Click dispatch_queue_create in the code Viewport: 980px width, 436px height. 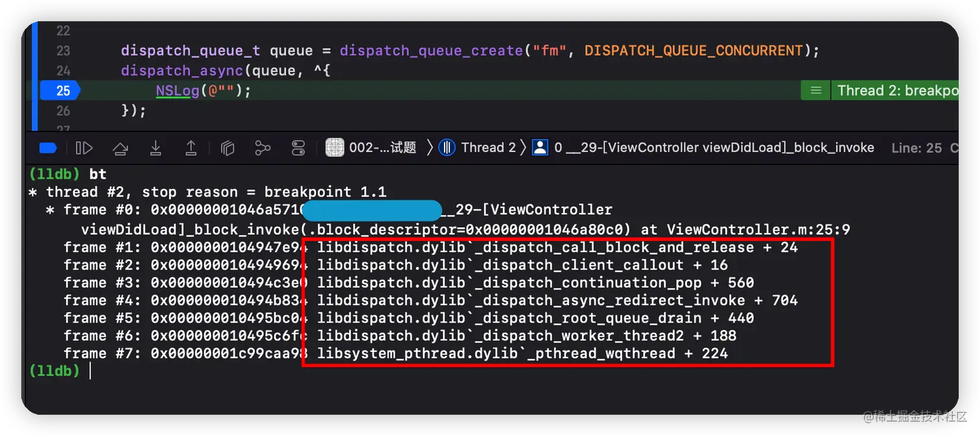point(431,51)
